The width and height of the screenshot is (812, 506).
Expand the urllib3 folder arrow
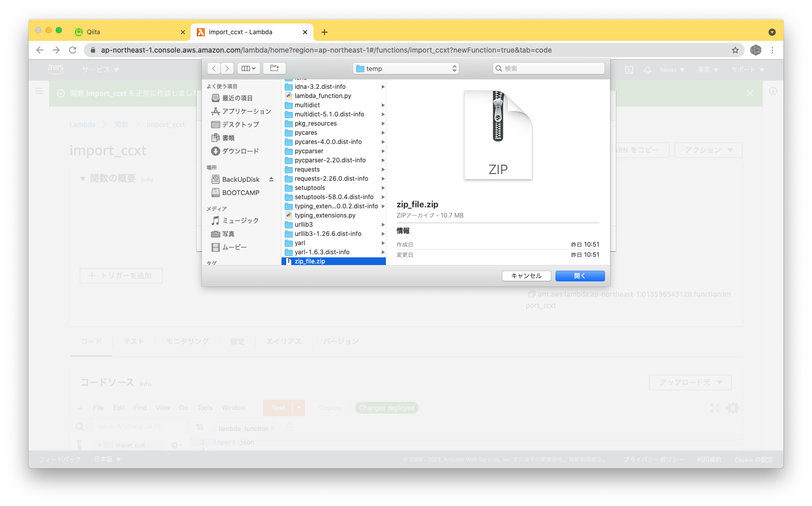pos(383,225)
